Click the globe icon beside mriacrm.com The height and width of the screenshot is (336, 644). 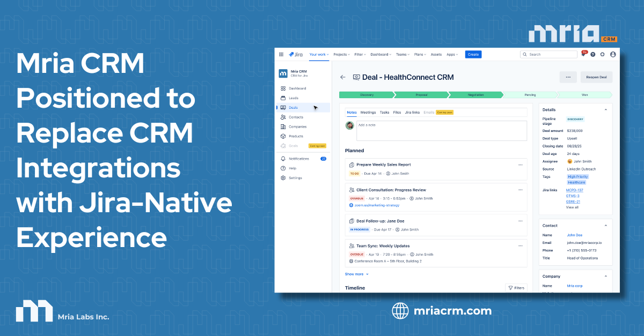tap(400, 311)
